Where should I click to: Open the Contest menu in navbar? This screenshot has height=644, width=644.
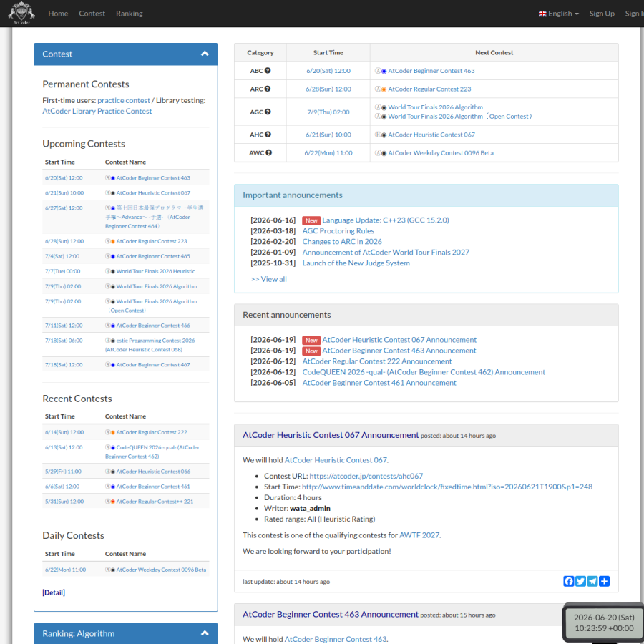[x=92, y=14]
